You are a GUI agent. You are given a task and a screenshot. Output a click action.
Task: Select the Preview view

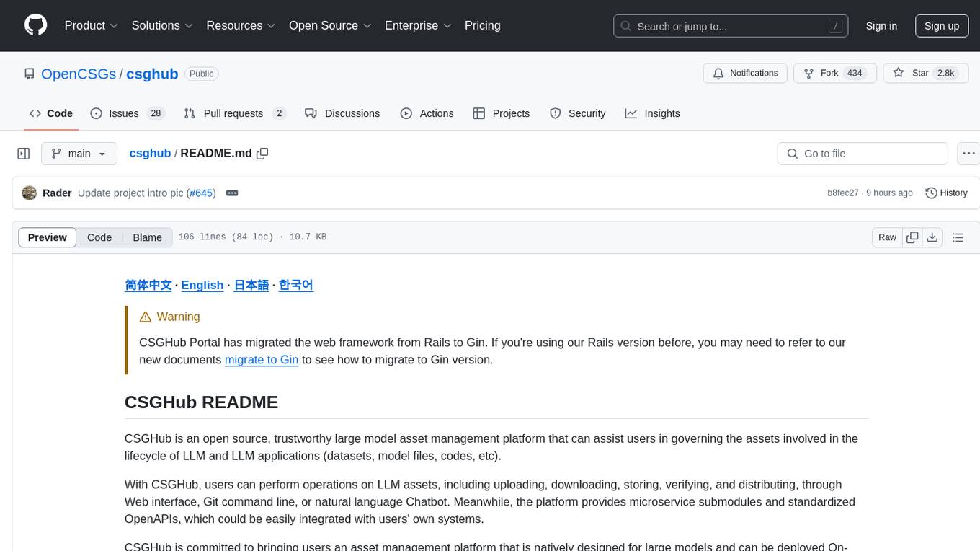click(x=48, y=237)
